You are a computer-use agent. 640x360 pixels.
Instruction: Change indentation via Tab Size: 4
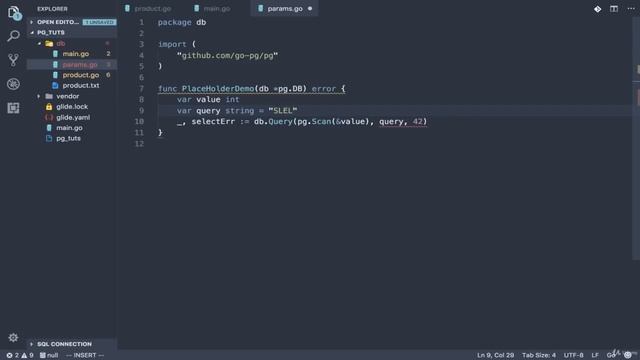coord(539,355)
